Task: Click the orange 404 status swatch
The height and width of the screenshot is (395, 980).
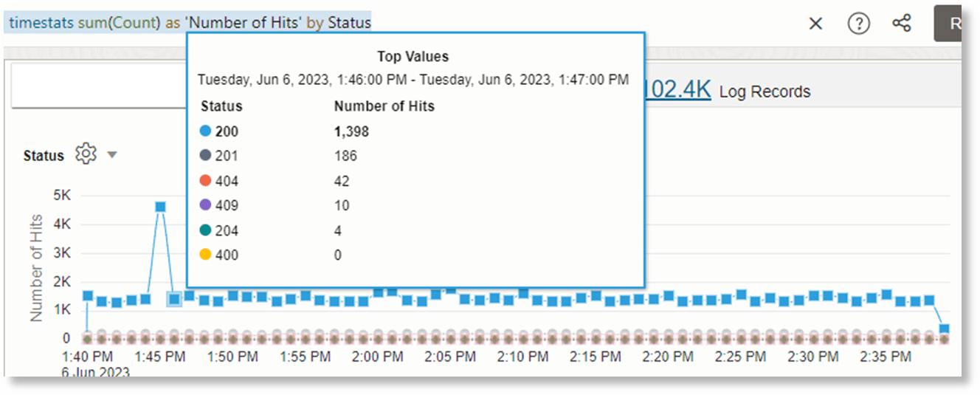Action: click(x=206, y=182)
